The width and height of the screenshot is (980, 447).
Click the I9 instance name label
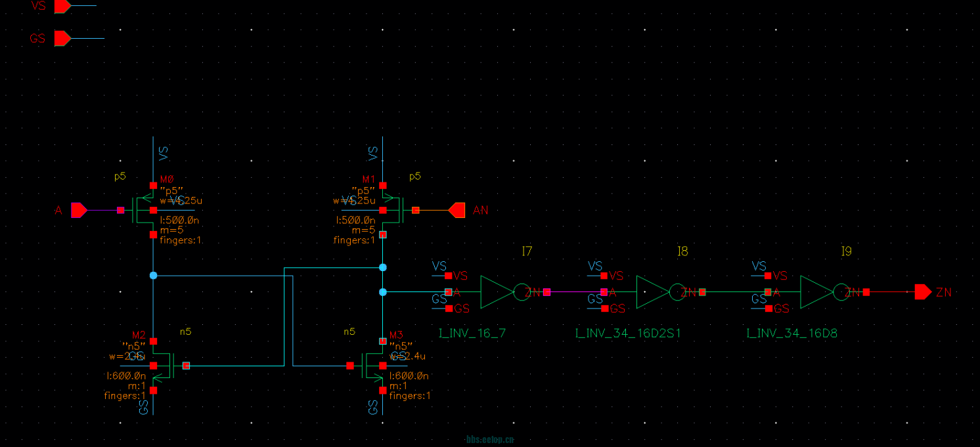click(846, 251)
